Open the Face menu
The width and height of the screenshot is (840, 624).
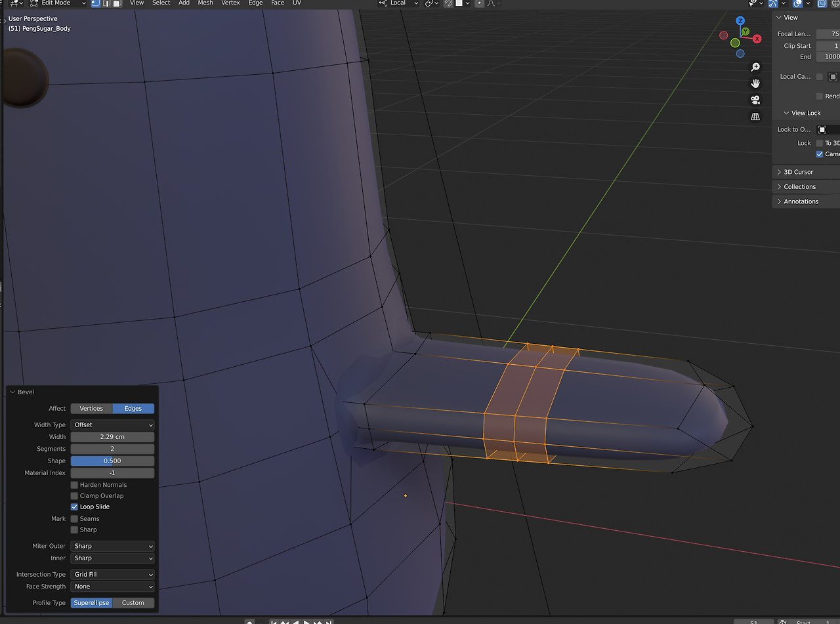(278, 3)
